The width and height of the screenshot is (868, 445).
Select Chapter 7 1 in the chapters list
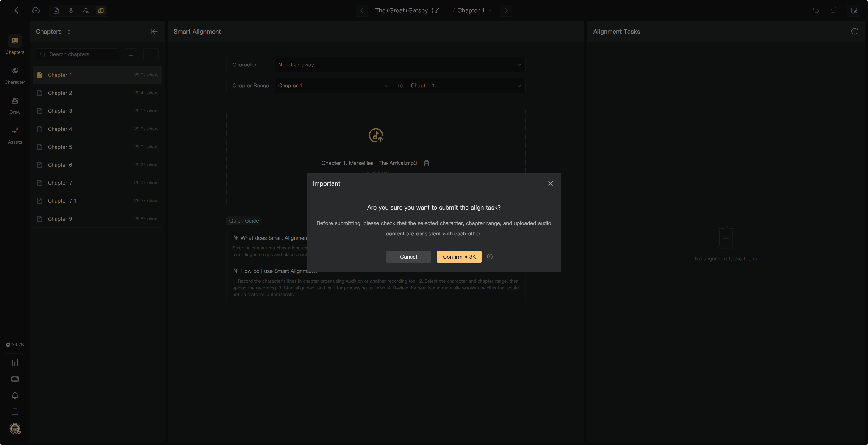pyautogui.click(x=97, y=200)
